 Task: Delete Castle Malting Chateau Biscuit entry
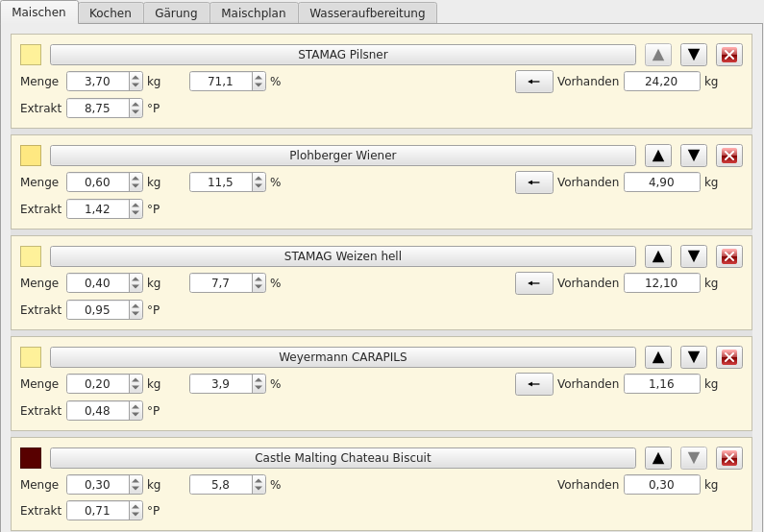(728, 458)
